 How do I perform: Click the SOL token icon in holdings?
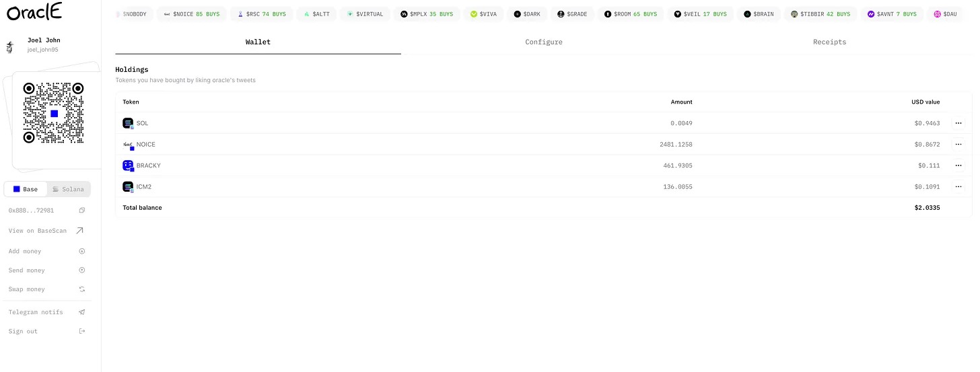tap(128, 123)
